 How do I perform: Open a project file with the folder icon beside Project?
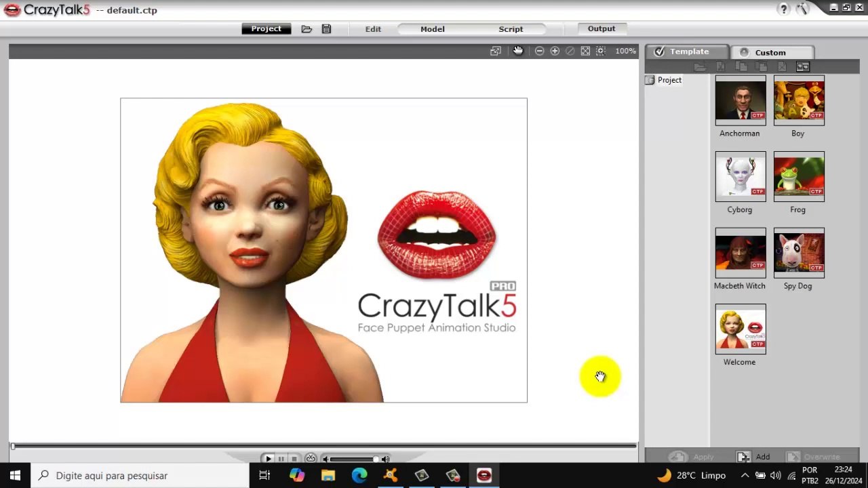307,29
